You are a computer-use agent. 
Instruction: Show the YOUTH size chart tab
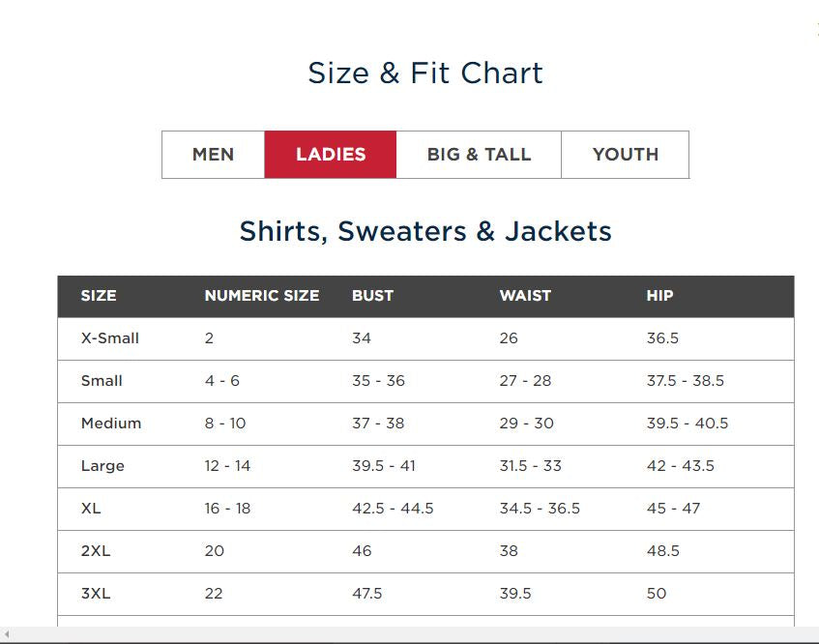click(625, 155)
